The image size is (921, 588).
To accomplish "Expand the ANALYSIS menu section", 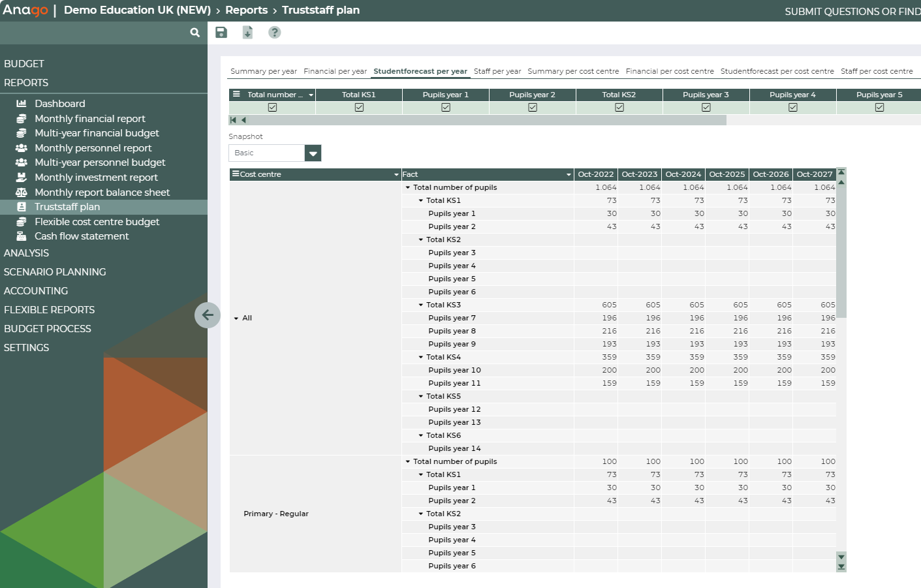I will [26, 253].
